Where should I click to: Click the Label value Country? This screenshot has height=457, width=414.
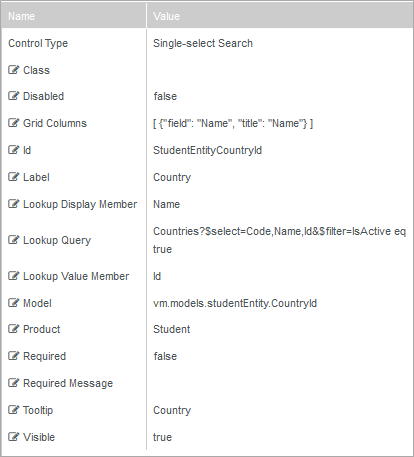click(172, 177)
